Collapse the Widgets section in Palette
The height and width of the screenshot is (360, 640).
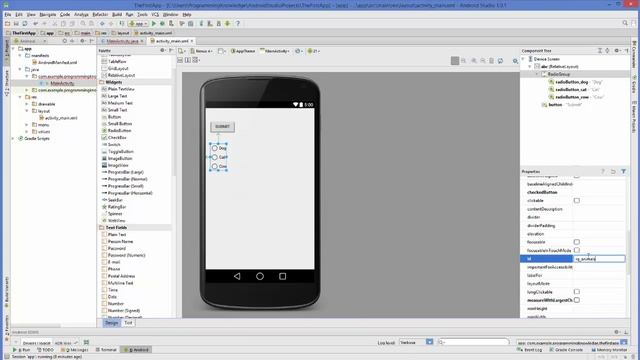[102, 82]
